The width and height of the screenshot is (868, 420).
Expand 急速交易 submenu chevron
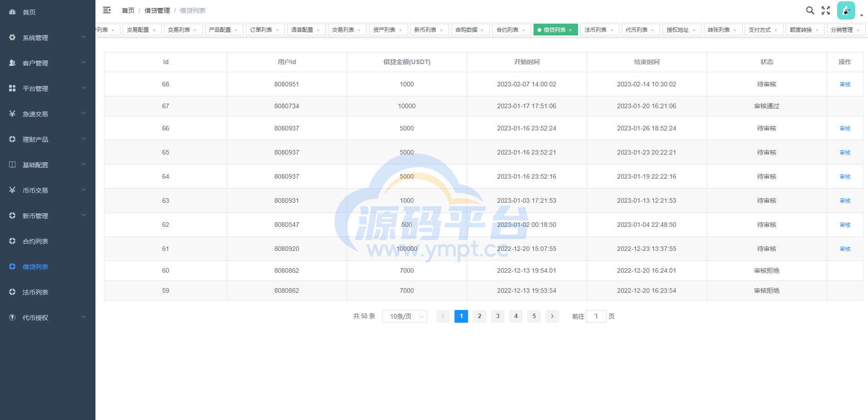pos(84,114)
